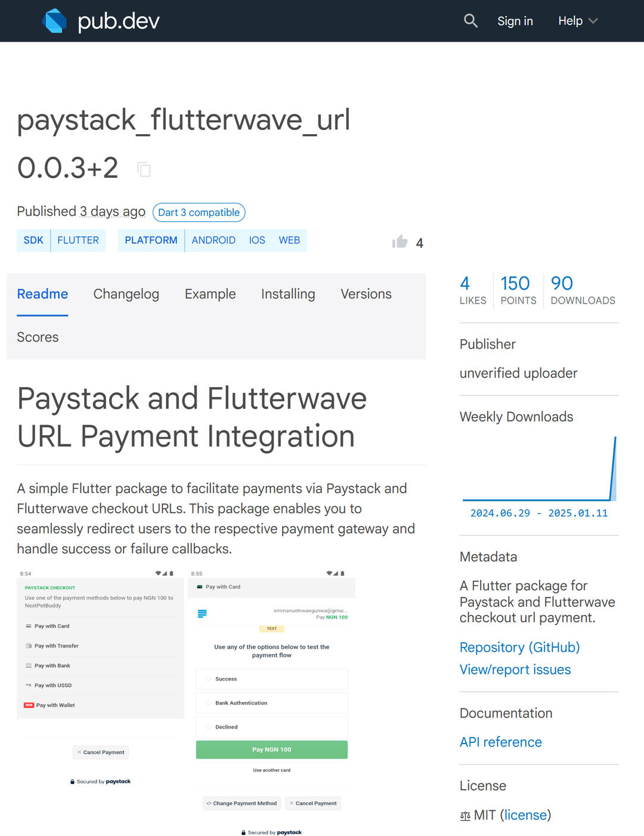Click the 90 DOWNLOADS score
The height and width of the screenshot is (836, 644).
[583, 290]
